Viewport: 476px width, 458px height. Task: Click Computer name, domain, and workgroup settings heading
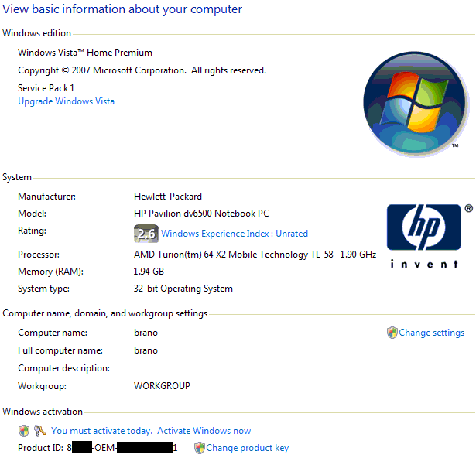point(105,313)
